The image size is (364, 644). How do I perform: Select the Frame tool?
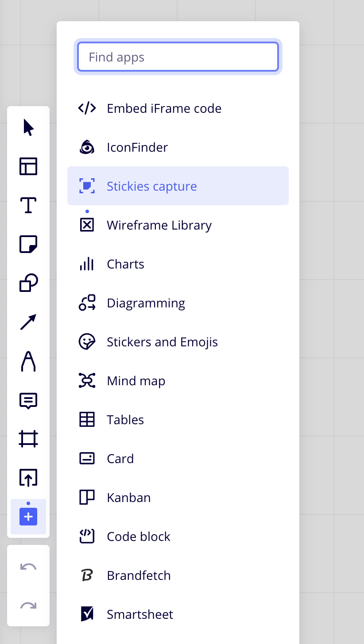[28, 439]
